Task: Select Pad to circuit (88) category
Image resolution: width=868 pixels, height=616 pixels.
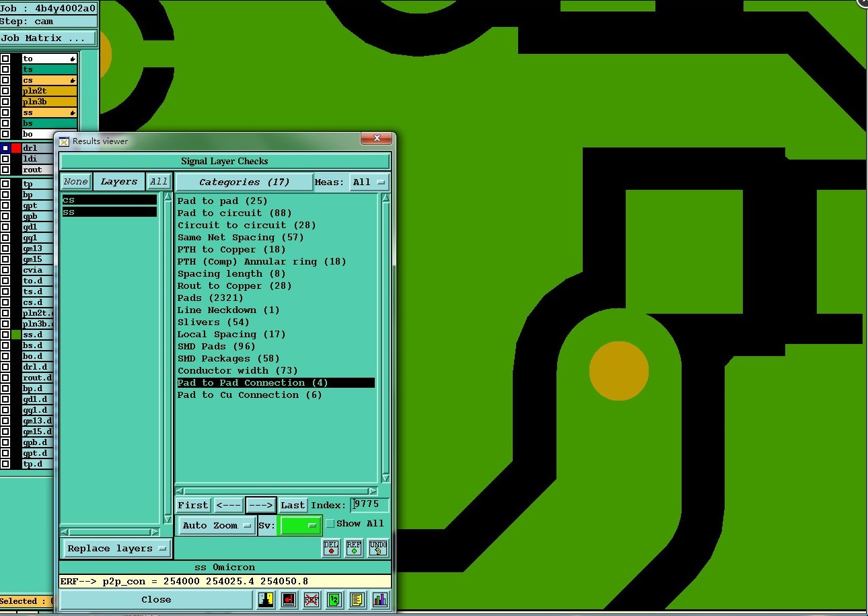Action: click(x=235, y=213)
